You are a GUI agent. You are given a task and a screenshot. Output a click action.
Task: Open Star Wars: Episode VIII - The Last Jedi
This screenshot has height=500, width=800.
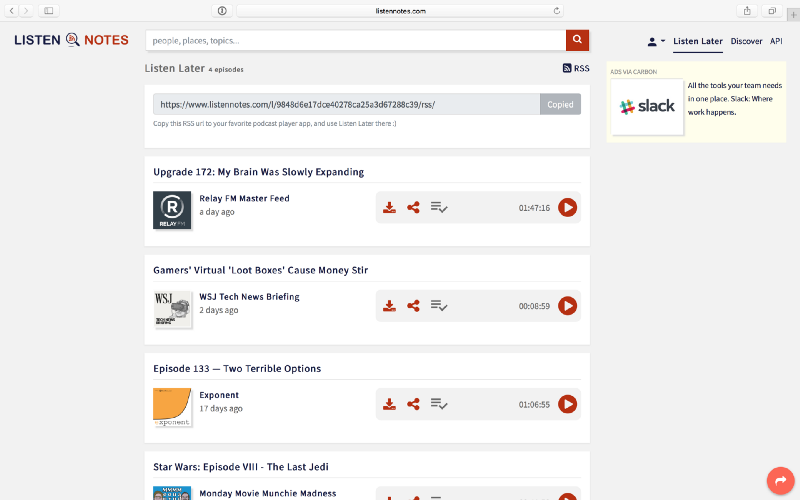[x=241, y=467]
